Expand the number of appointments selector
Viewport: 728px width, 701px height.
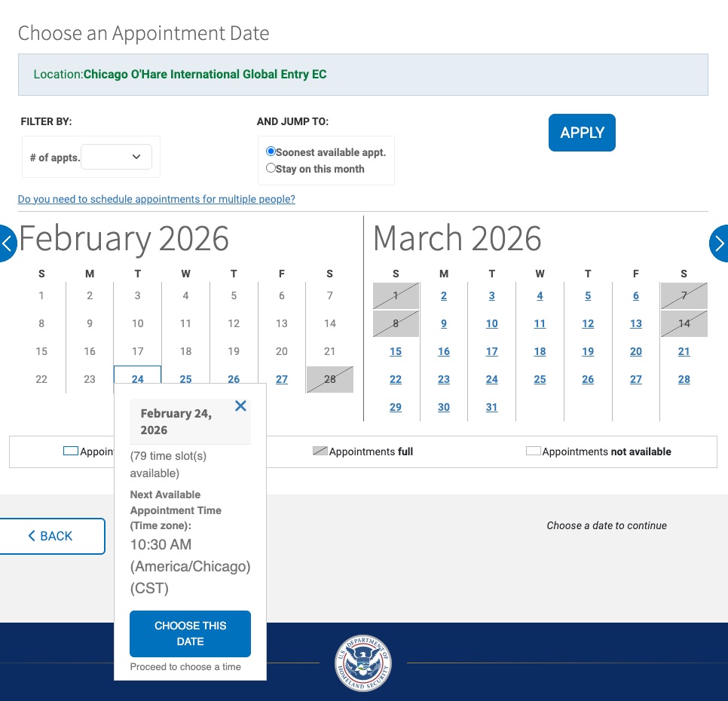(x=117, y=157)
